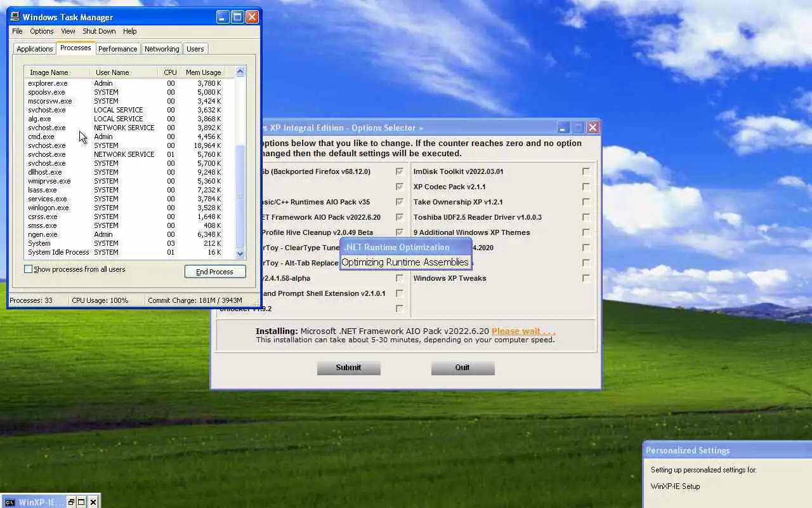Click the orange Please wait link
Image resolution: width=812 pixels, height=508 pixels.
pyautogui.click(x=523, y=331)
